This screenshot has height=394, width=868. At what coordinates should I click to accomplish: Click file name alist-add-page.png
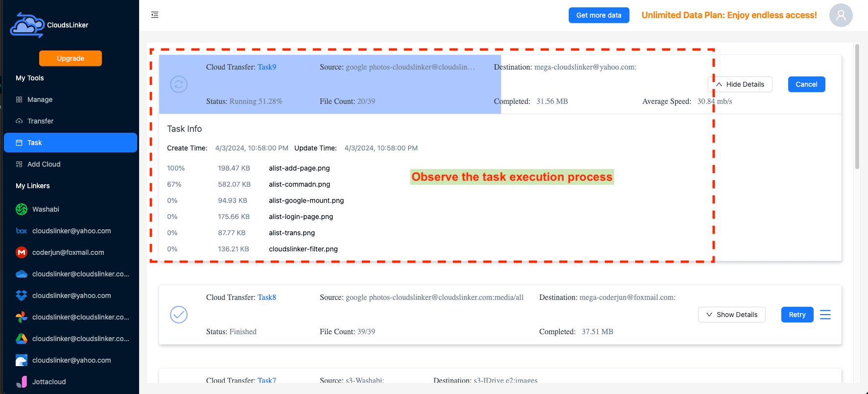(x=299, y=168)
